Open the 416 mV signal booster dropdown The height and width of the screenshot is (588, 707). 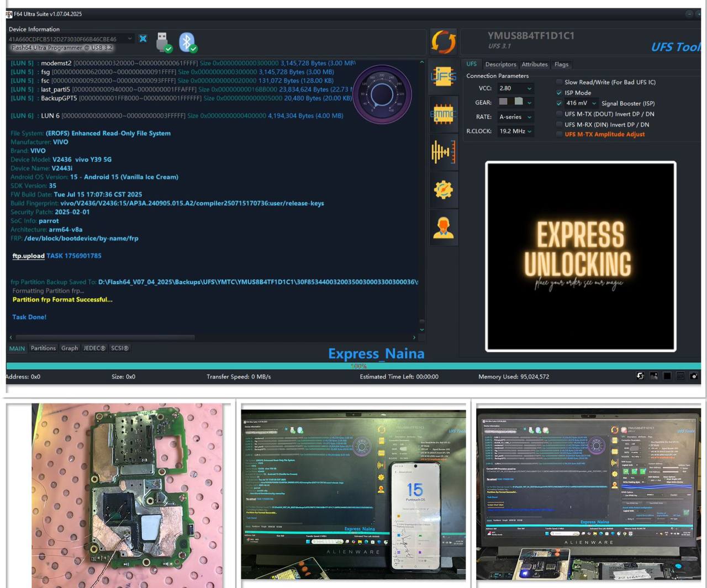click(x=581, y=103)
